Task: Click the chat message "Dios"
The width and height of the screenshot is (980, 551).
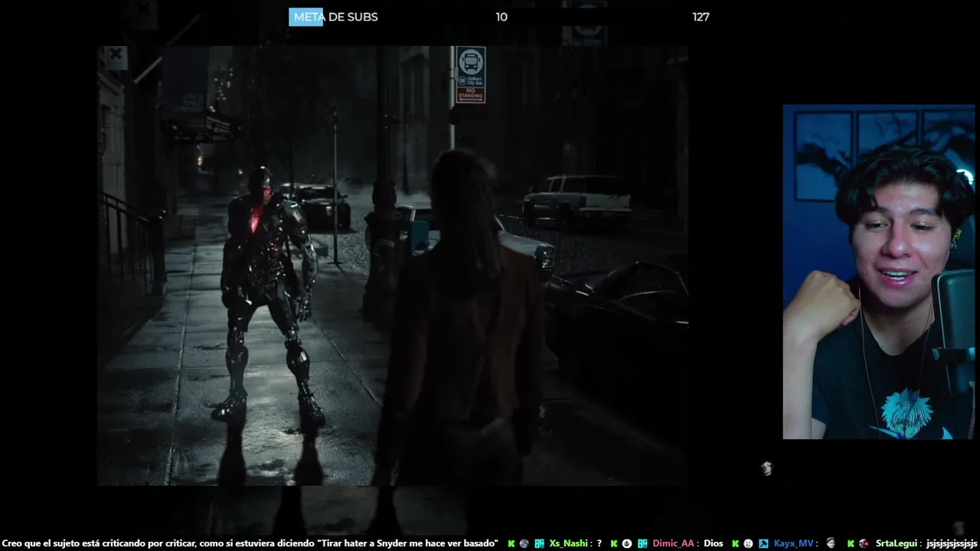Action: [713, 543]
